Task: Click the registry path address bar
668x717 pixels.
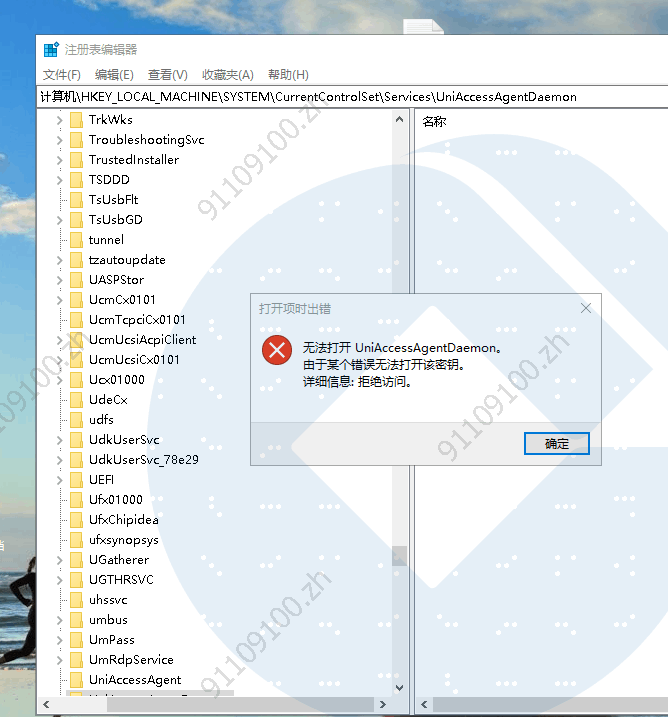Action: 352,97
